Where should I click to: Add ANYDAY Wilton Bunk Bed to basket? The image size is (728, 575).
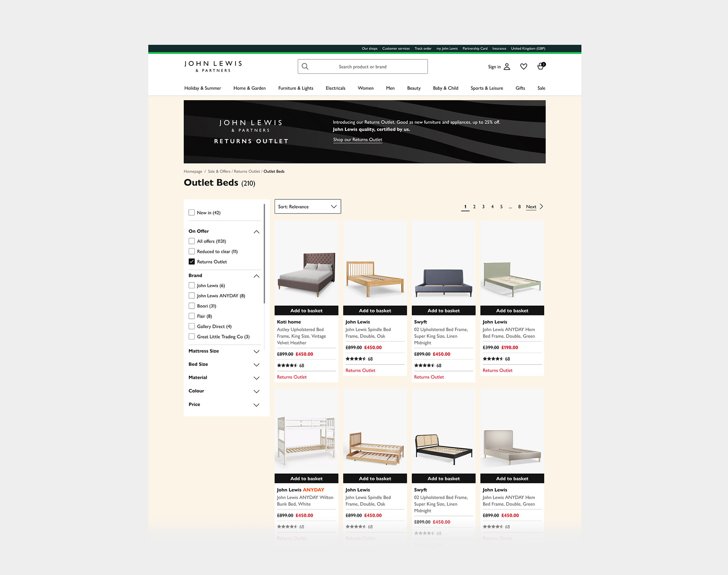tap(306, 479)
